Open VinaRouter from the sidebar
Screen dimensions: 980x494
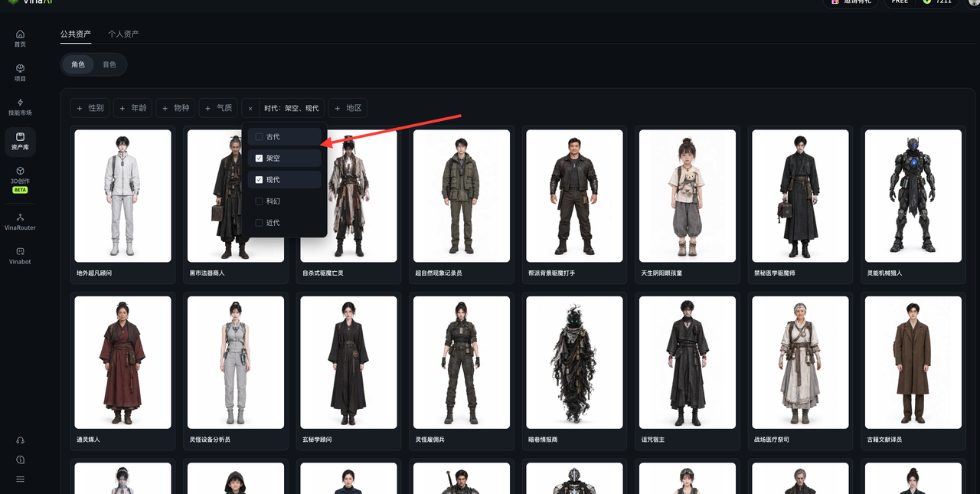20,222
